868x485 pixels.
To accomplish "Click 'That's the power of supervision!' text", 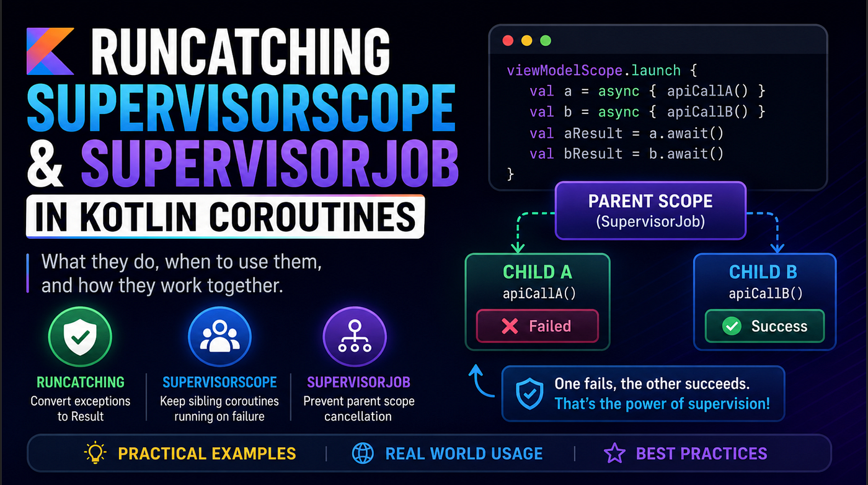I will [662, 404].
